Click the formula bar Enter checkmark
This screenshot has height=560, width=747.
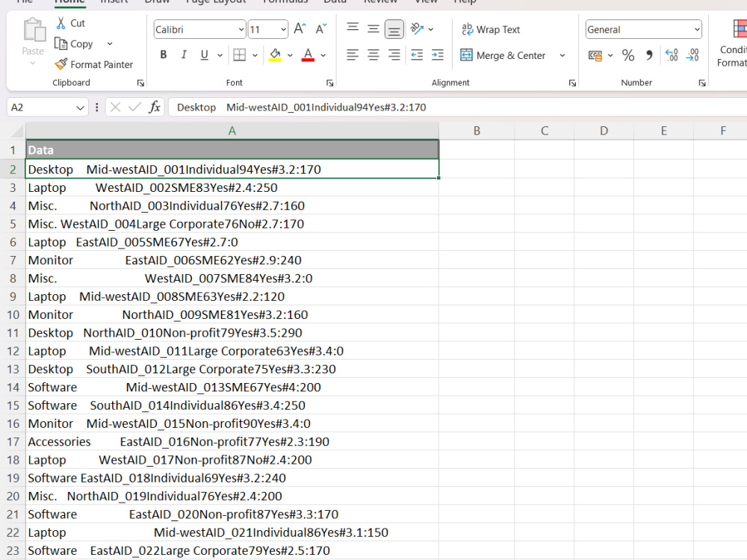pyautogui.click(x=134, y=107)
